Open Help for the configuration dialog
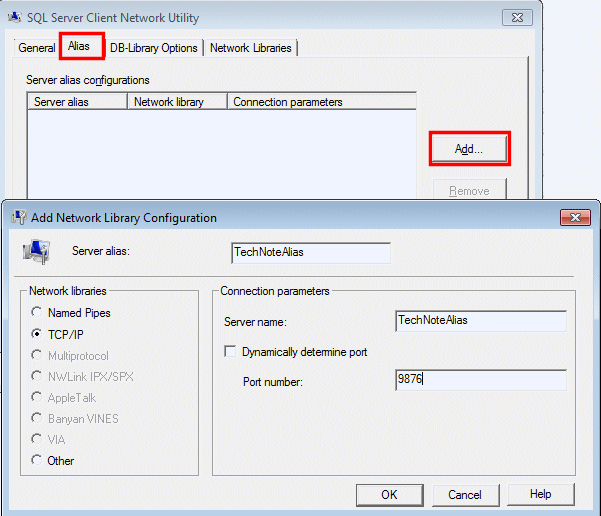 point(541,494)
